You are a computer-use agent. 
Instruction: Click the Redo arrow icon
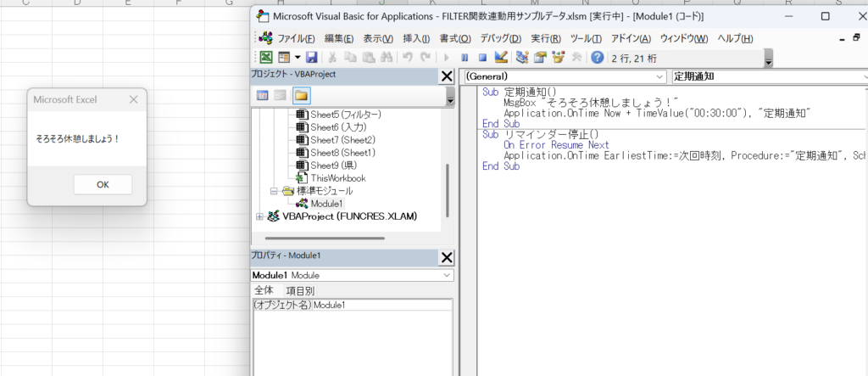click(x=426, y=57)
